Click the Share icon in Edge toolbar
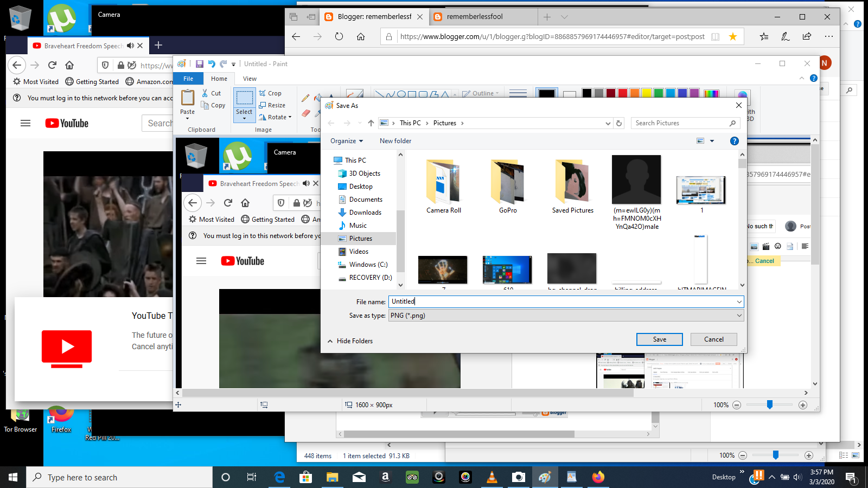The image size is (868, 488). (x=807, y=36)
